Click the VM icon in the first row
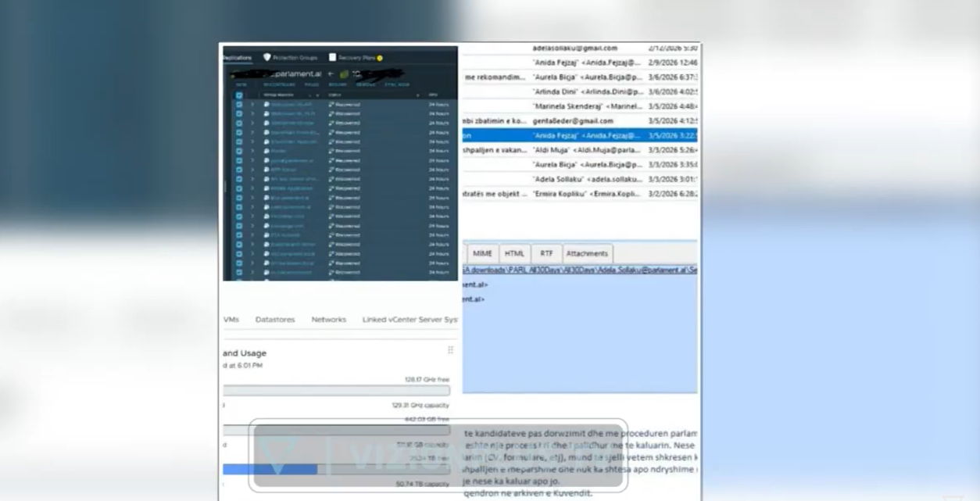Screen dimensions: 980x501 click(266, 104)
